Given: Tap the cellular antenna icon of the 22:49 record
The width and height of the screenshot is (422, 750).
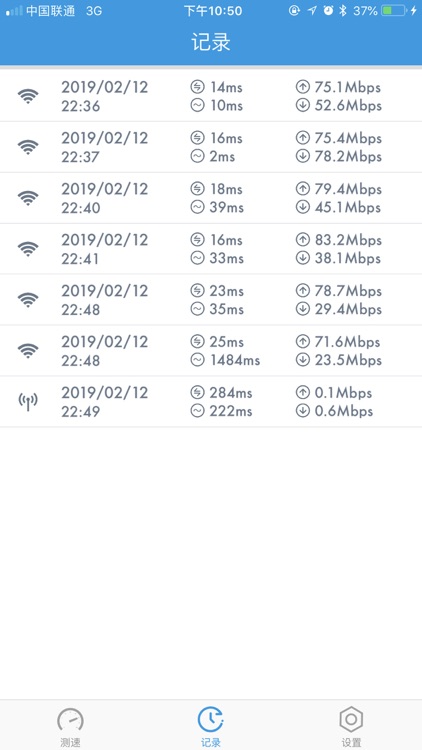Looking at the screenshot, I should point(28,402).
